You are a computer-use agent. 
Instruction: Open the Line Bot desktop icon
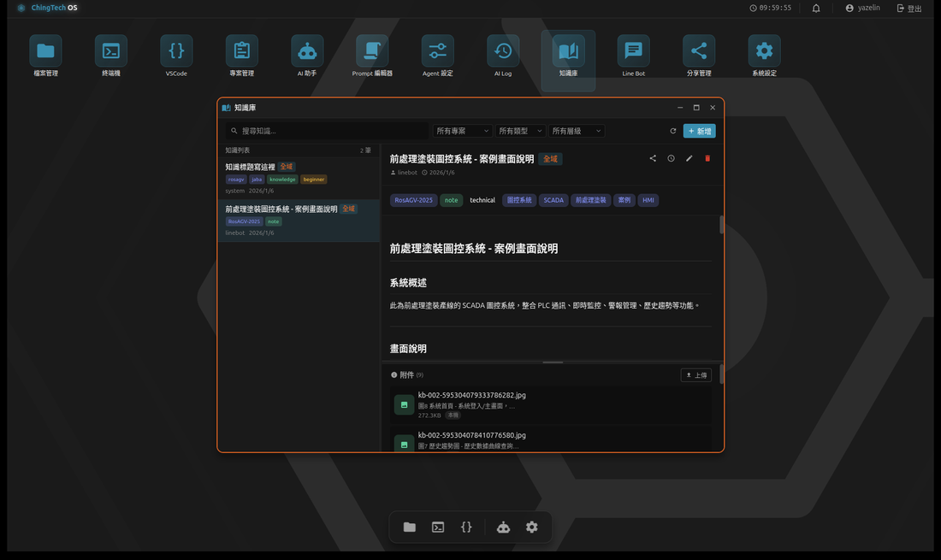[634, 56]
